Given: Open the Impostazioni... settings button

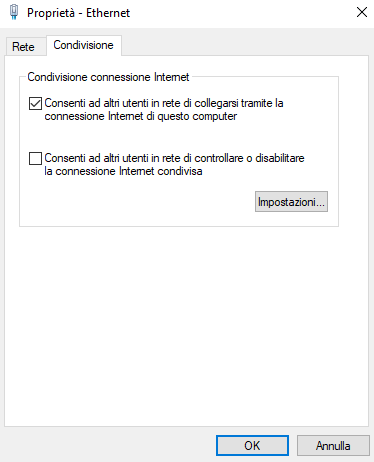Looking at the screenshot, I should coord(291,201).
